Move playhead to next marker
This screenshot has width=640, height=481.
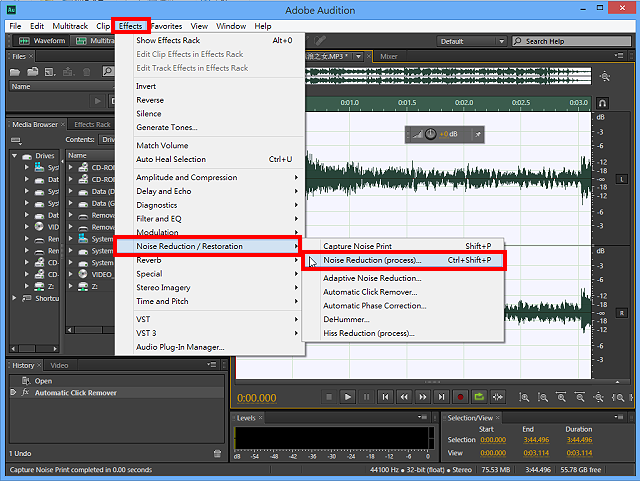click(442, 397)
